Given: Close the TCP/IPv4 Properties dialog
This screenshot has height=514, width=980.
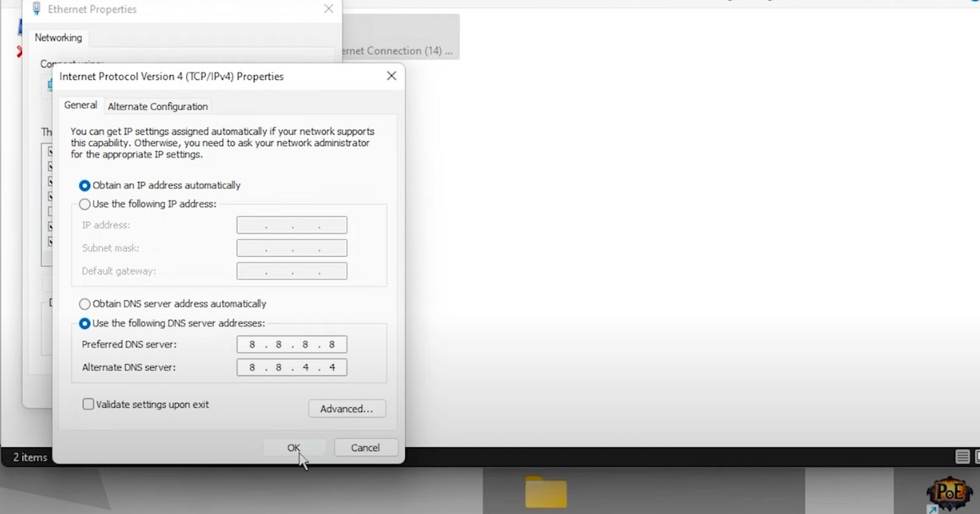Looking at the screenshot, I should pos(391,76).
